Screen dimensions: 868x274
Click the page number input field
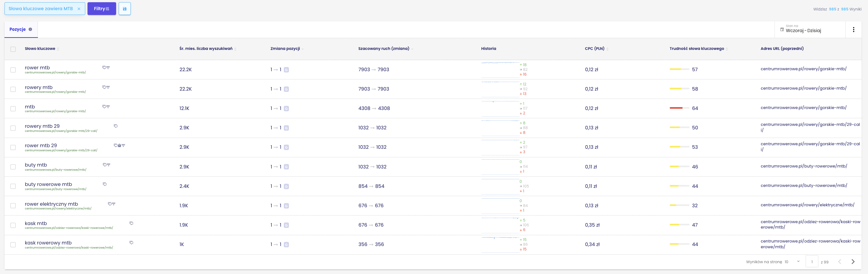(x=812, y=262)
